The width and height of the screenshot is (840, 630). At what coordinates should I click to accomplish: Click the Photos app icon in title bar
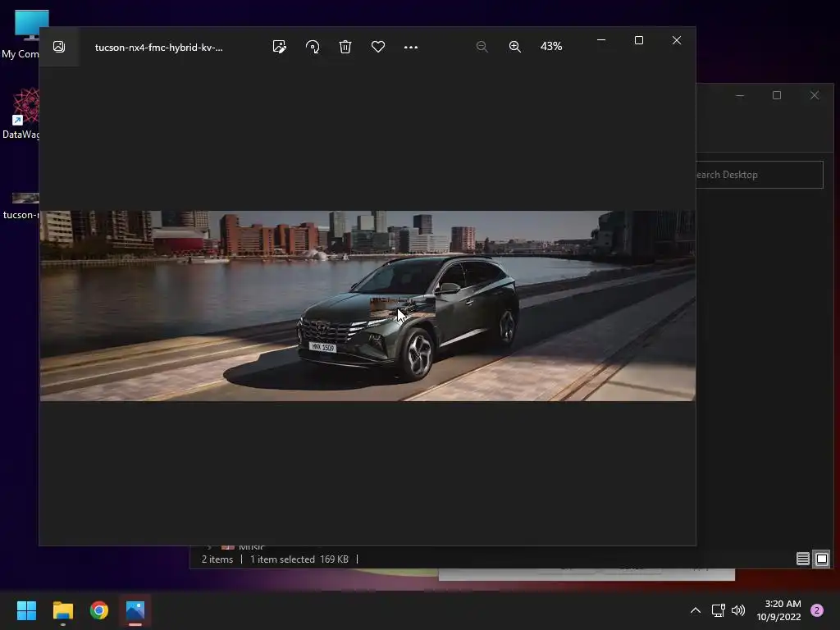click(x=59, y=47)
